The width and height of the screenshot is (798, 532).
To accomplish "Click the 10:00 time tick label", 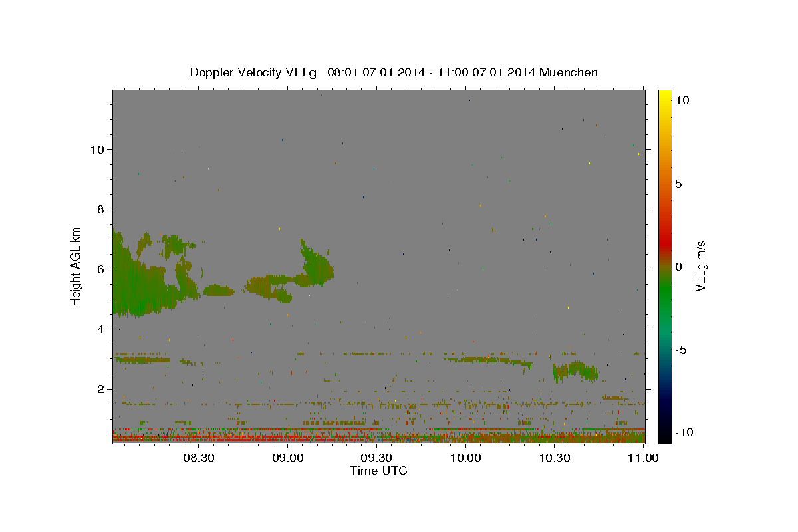I will [465, 458].
